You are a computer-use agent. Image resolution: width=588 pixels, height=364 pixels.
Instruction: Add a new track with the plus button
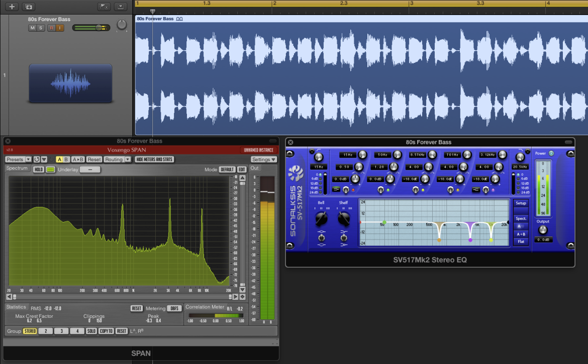pyautogui.click(x=12, y=7)
